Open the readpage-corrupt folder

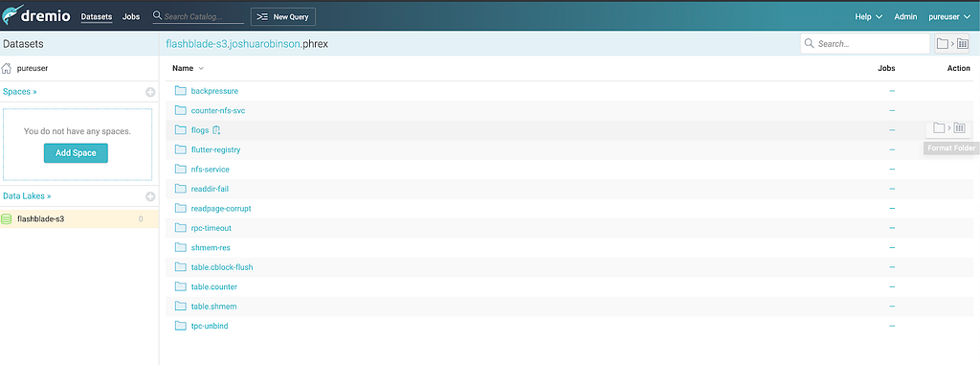[x=221, y=209]
